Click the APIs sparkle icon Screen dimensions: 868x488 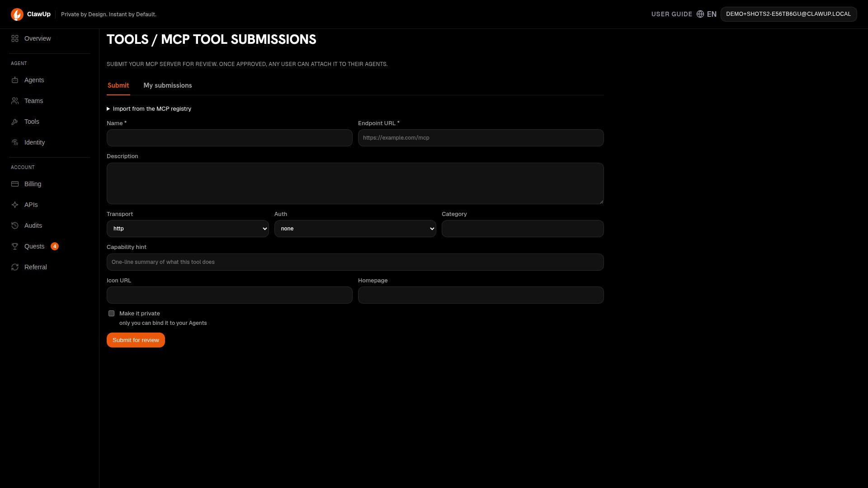15,205
